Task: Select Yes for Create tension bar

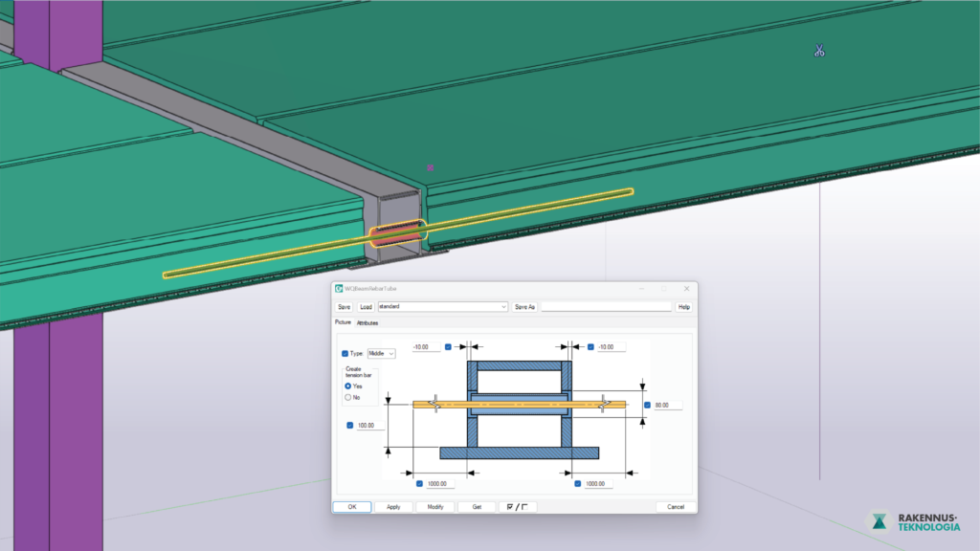Action: pos(348,386)
